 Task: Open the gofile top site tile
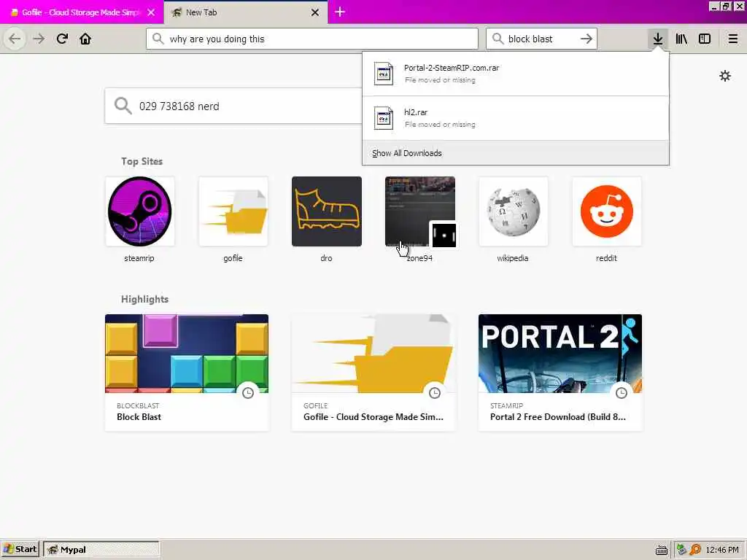[x=233, y=211]
